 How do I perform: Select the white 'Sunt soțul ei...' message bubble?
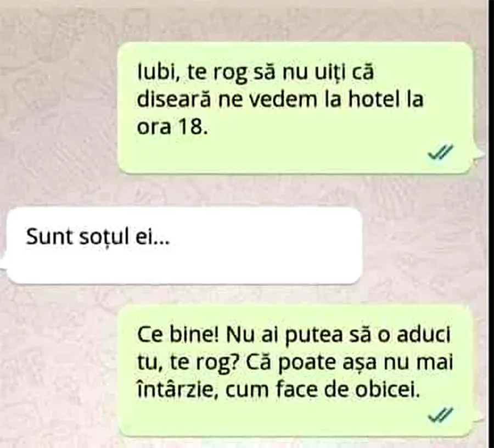pos(184,245)
